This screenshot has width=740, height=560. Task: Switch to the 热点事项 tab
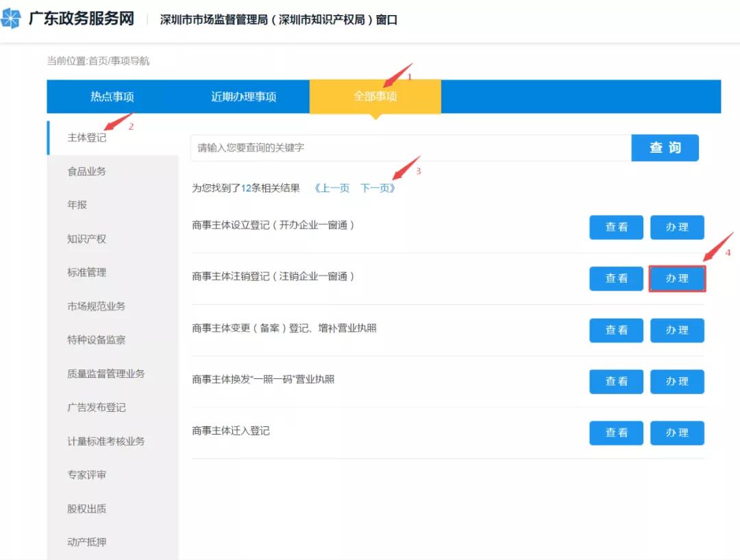pos(112,97)
